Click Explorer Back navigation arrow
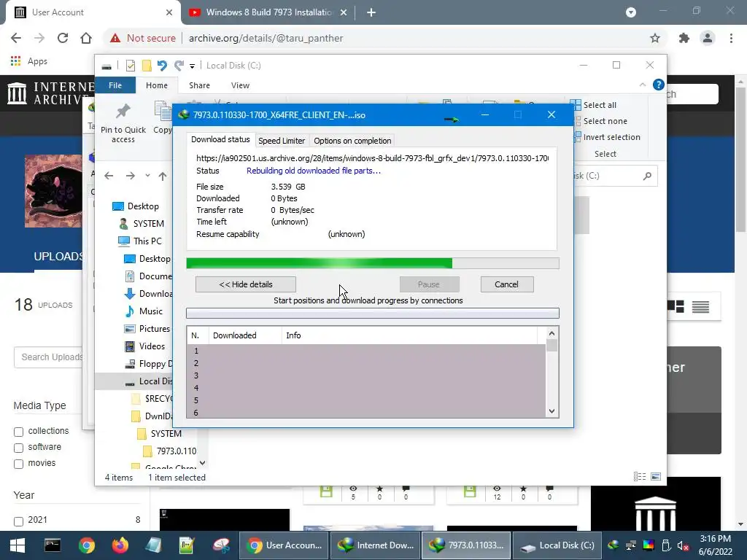The image size is (747, 560). 109,176
